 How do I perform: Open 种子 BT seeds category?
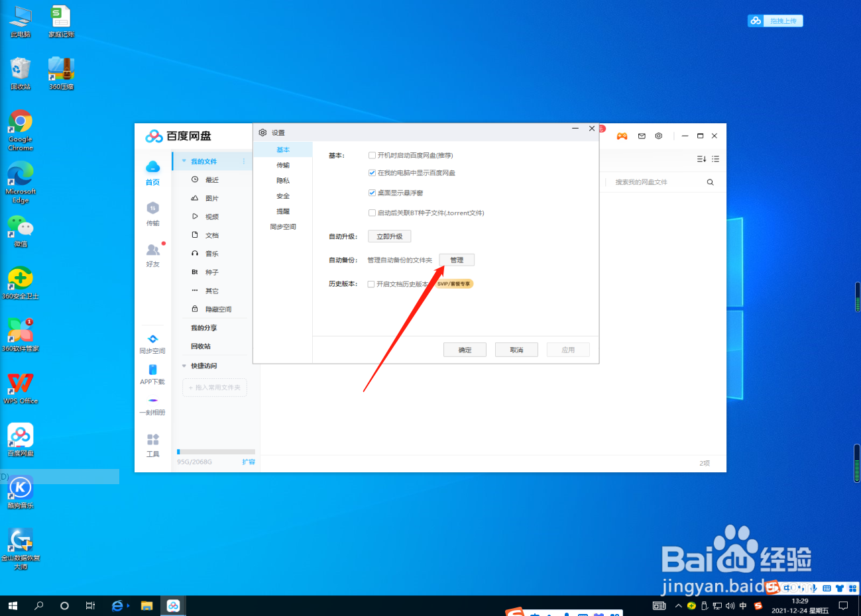tap(212, 273)
